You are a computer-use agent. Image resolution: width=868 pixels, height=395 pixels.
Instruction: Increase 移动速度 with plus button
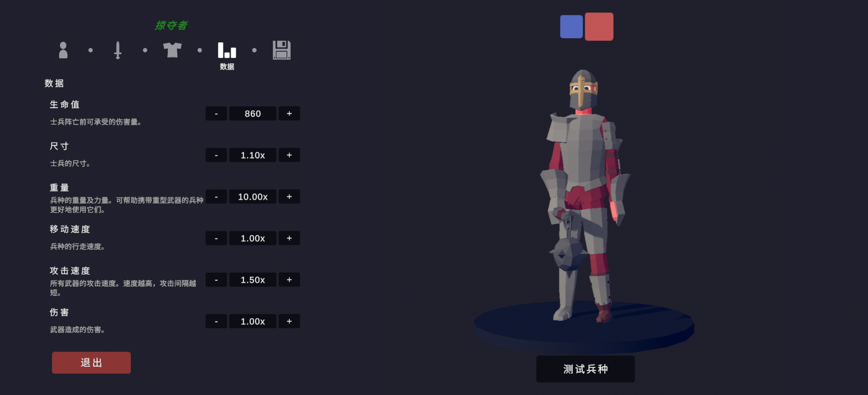point(289,238)
